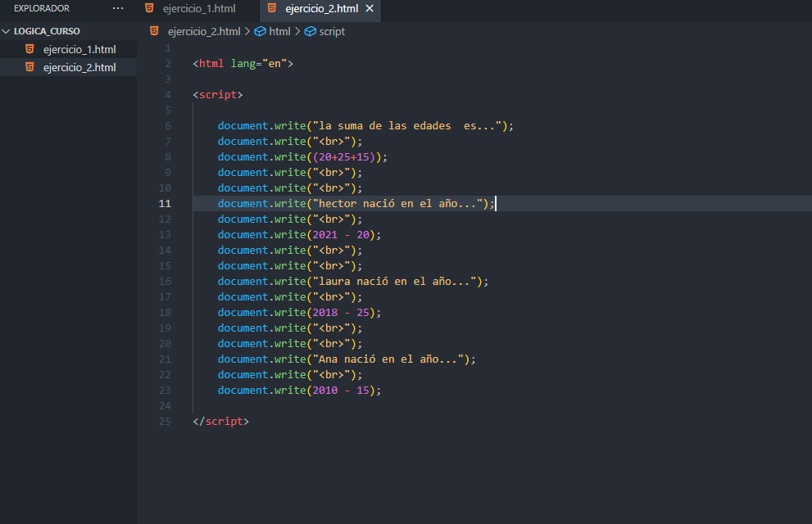
Task: Click the opening <script> tag on line 4
Action: pos(217,95)
